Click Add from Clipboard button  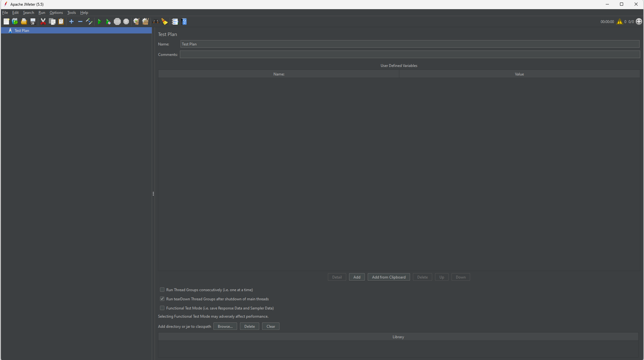(x=389, y=277)
